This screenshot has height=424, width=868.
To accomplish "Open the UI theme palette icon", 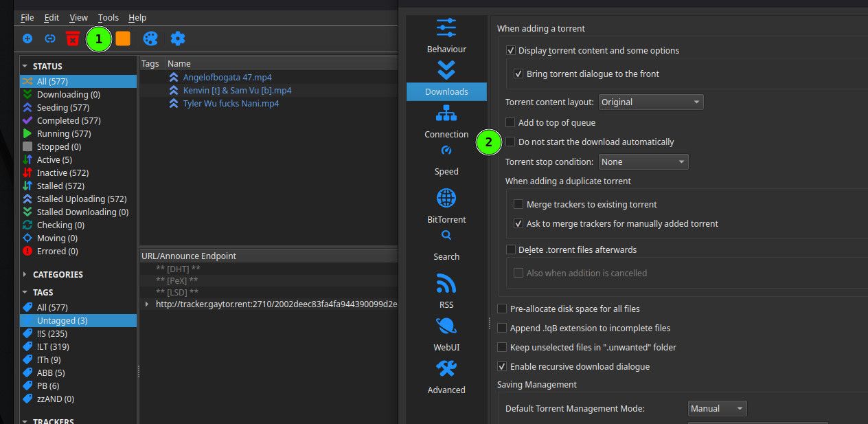I will [x=150, y=39].
